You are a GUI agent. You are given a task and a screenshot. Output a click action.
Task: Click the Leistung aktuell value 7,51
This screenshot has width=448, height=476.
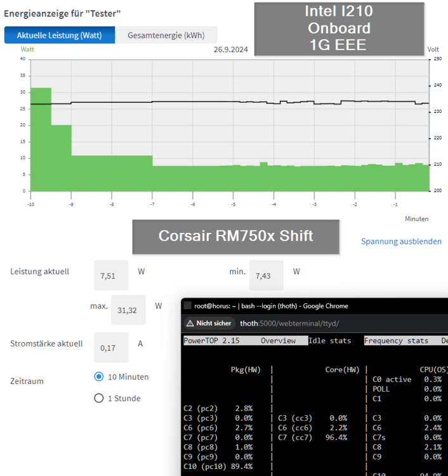click(x=111, y=275)
